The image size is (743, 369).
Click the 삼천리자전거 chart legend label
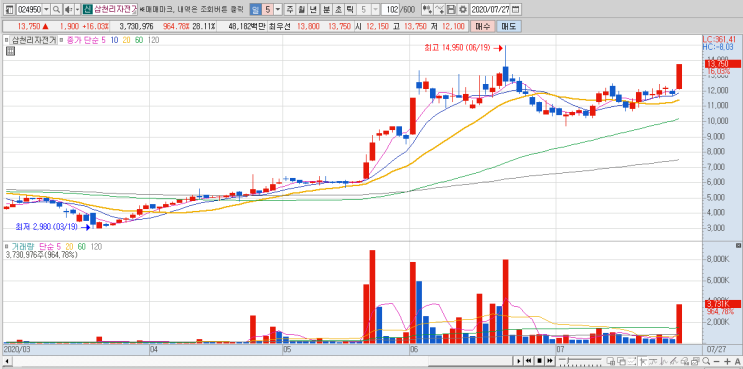(34, 40)
